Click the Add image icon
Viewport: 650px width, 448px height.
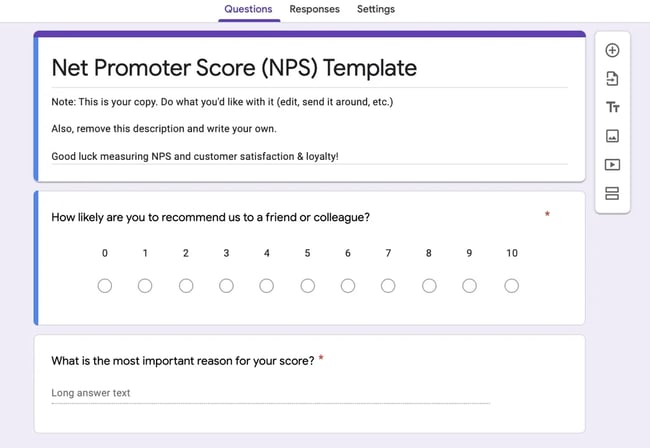(612, 136)
